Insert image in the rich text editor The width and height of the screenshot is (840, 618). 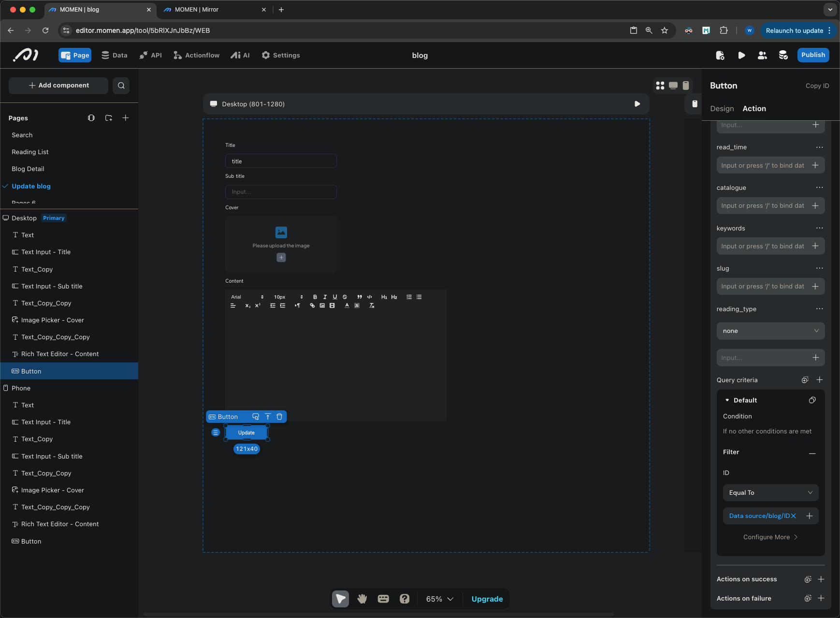[x=322, y=305]
